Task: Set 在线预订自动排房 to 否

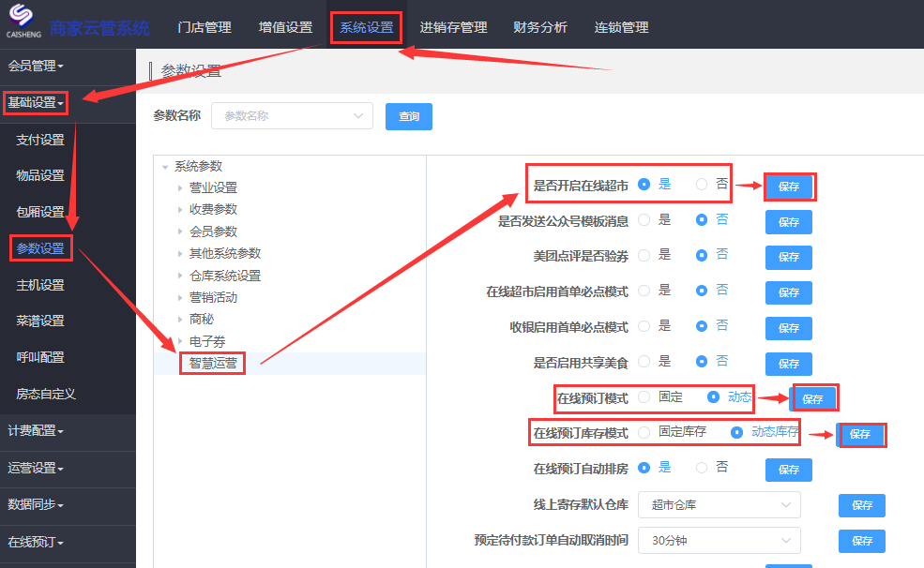Action: (x=702, y=468)
